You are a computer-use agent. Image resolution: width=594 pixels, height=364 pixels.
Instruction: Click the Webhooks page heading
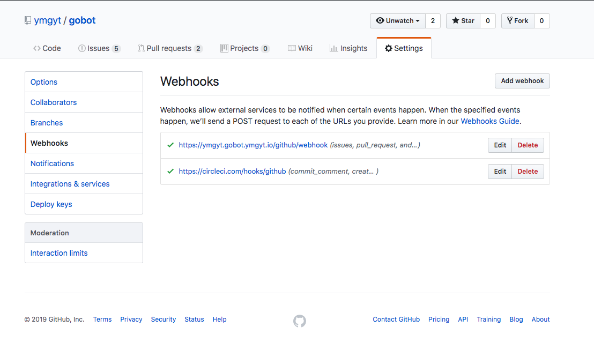coord(189,81)
